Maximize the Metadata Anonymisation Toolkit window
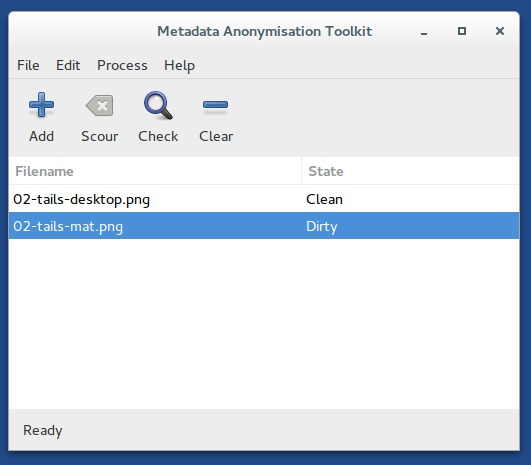The image size is (531, 465). point(462,31)
